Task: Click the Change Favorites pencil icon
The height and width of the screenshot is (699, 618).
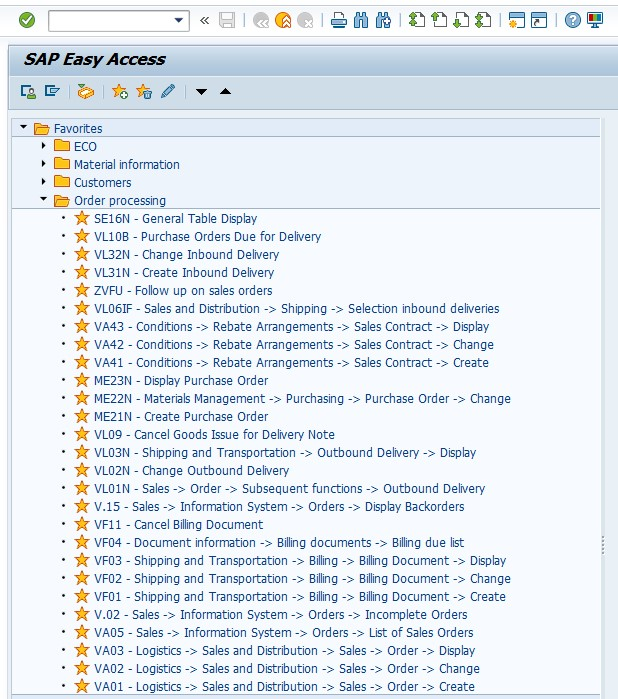Action: (x=168, y=92)
